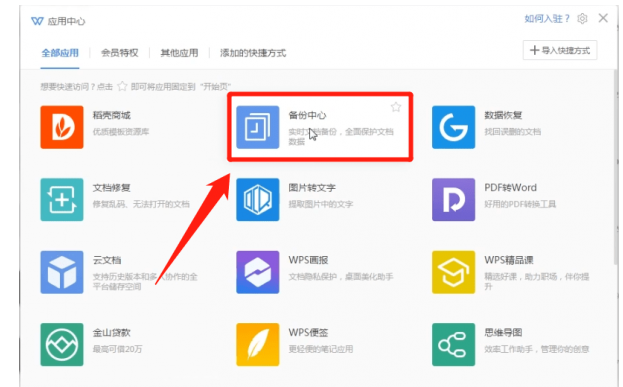623x387 pixels.
Task: Switch to the 其他应用 tab
Action: [x=179, y=53]
